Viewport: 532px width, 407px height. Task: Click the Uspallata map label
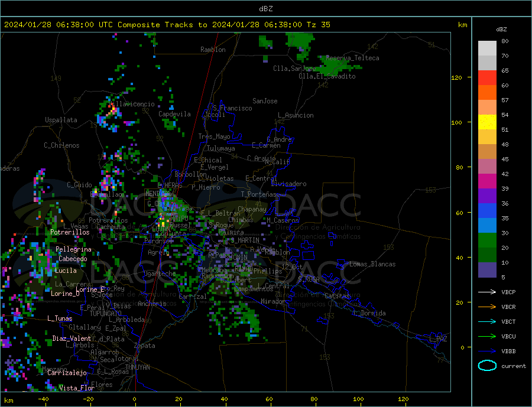(61, 120)
